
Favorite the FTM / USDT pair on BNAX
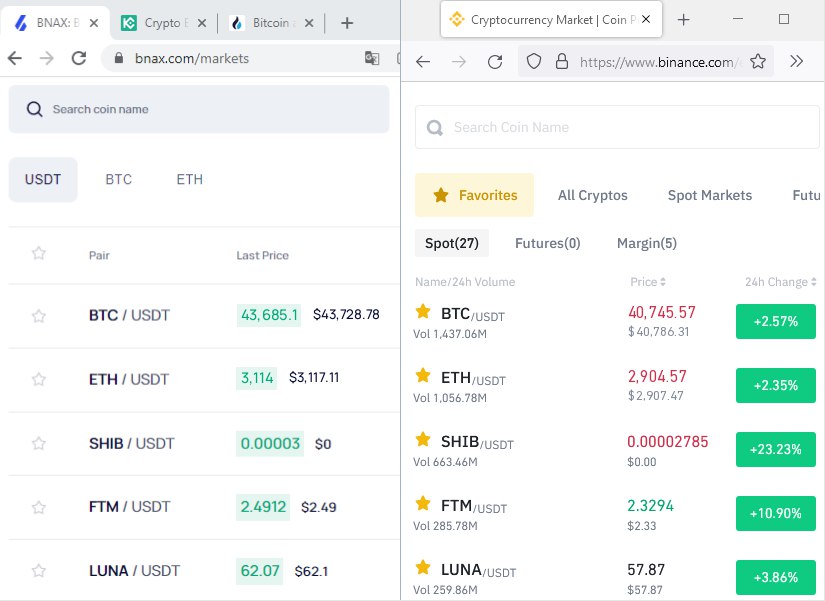38,507
